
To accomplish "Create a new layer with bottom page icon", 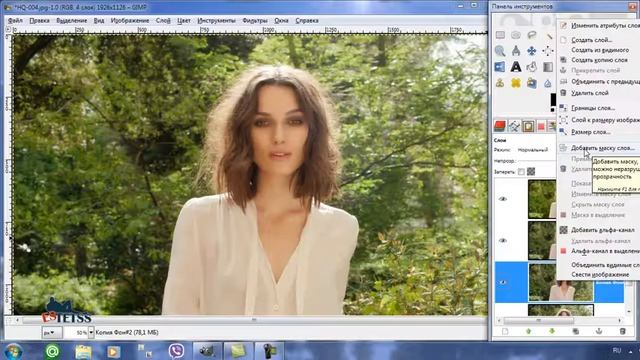I will coord(505,331).
